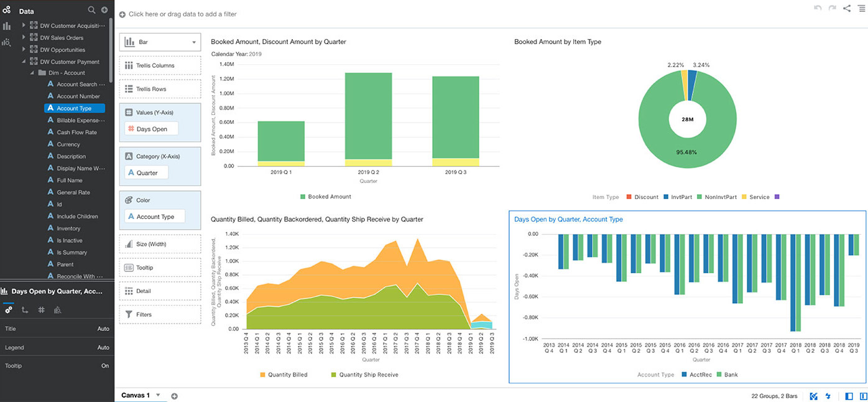Search the data panel with magnifier icon

91,10
